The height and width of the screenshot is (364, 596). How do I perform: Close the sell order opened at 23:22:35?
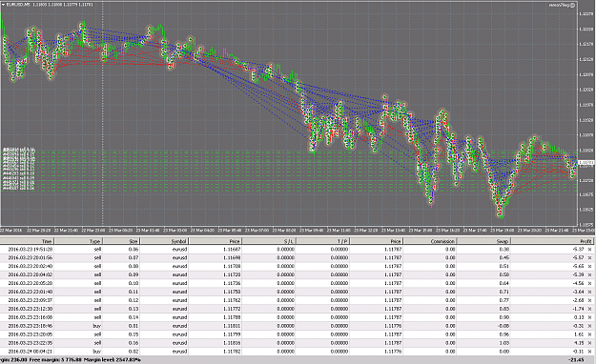(589, 343)
